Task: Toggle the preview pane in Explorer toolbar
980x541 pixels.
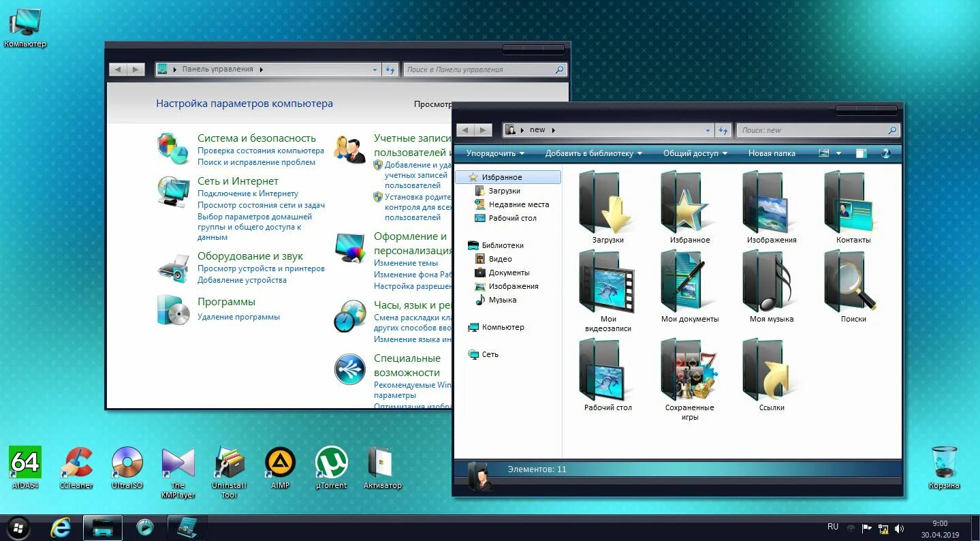Action: pyautogui.click(x=862, y=153)
